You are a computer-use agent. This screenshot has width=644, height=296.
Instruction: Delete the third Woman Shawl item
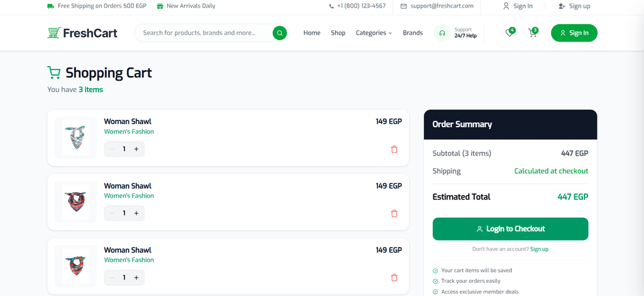click(x=394, y=278)
